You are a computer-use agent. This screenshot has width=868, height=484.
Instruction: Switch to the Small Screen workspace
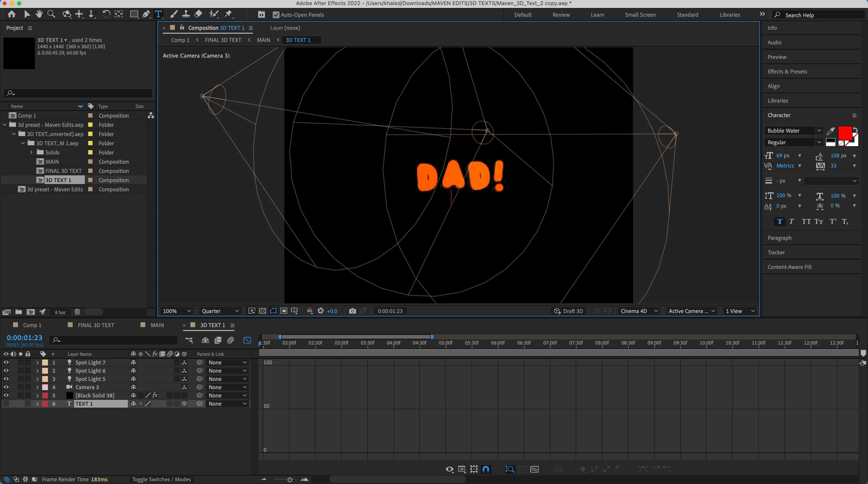(x=640, y=15)
